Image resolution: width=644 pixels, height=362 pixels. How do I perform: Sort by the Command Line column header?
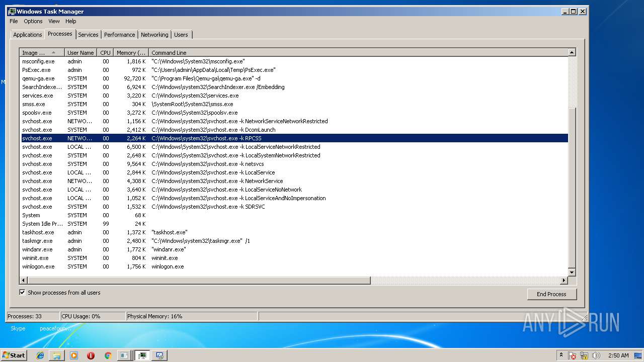click(358, 52)
